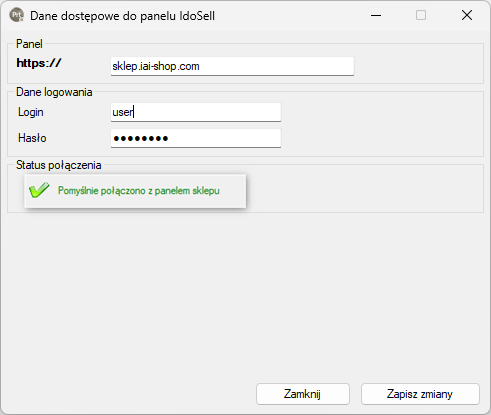Screen dimensions: 491x415
Task: Select the Hasło password field
Action: pyautogui.click(x=196, y=138)
